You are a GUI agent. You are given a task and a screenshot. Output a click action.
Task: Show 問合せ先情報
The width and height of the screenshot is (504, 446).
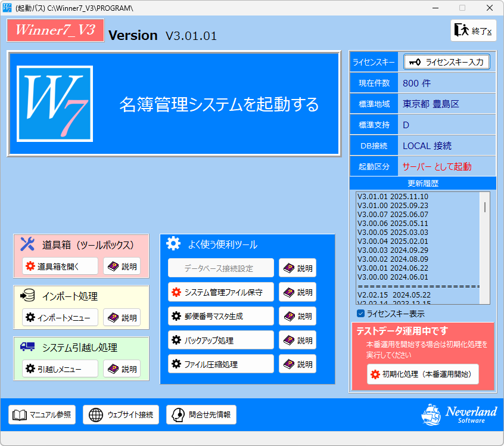[201, 414]
